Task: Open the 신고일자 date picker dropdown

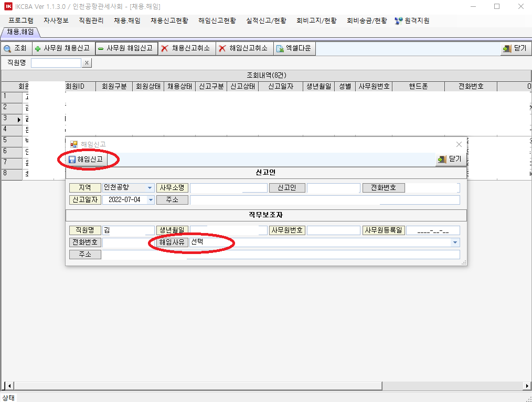Action: [x=151, y=200]
